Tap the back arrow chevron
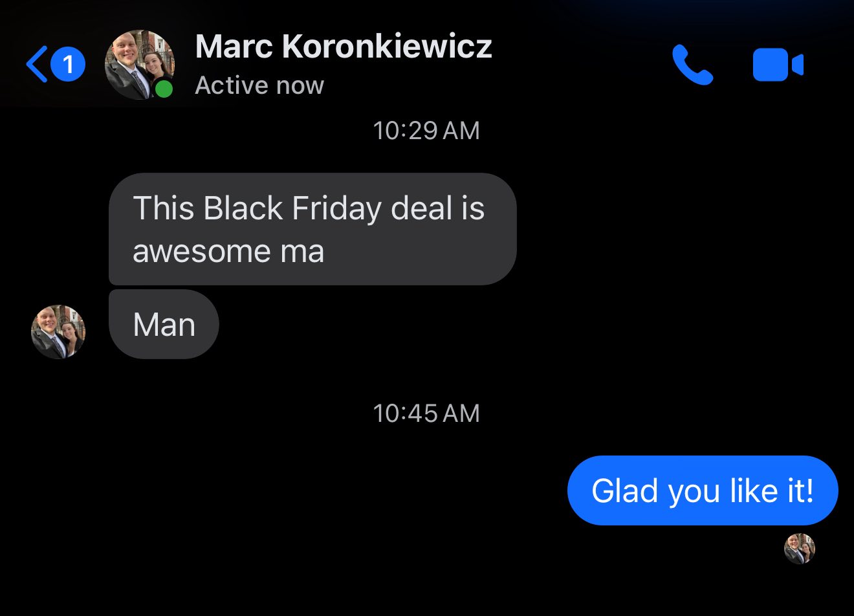854x616 pixels. (37, 65)
